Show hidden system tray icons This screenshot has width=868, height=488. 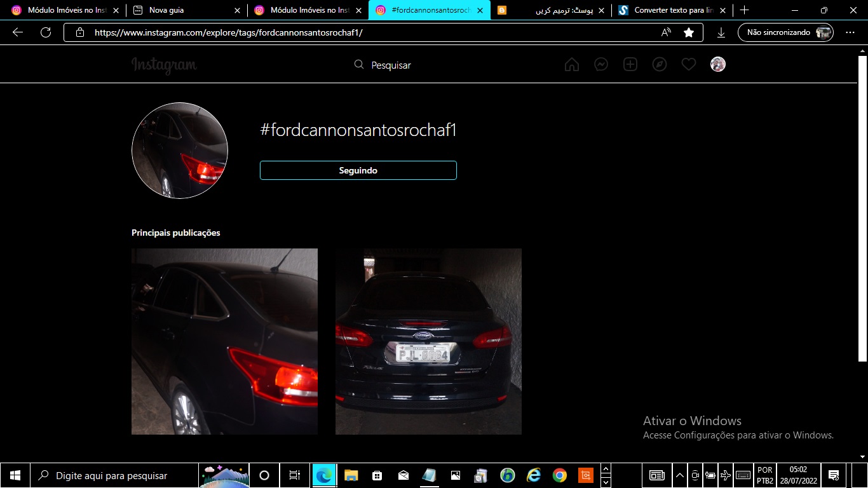[x=680, y=475]
